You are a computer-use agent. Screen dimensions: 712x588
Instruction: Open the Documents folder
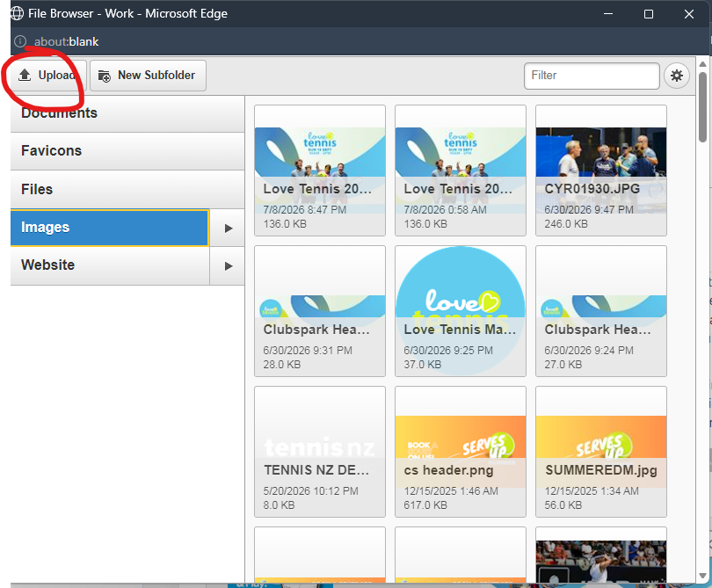127,113
